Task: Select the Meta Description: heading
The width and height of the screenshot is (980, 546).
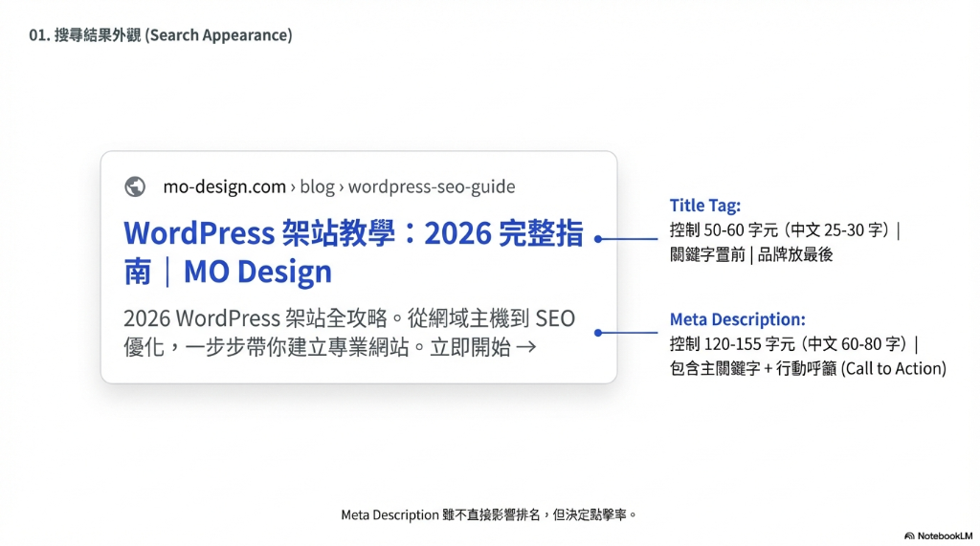Action: (x=737, y=319)
